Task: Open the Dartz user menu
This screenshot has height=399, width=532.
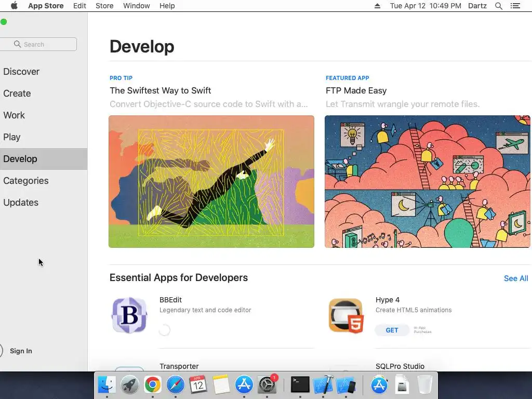Action: point(477,6)
